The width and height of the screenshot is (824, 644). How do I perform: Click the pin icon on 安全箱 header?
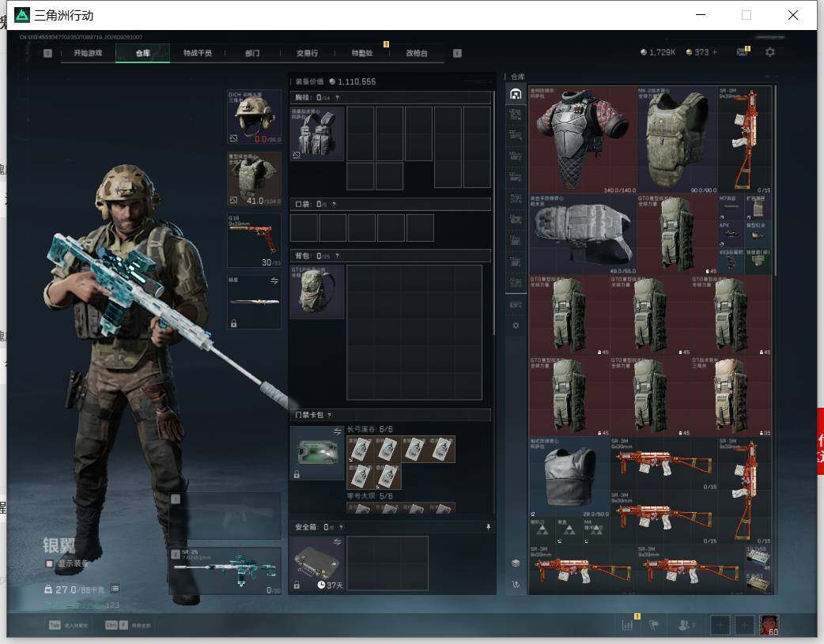488,527
